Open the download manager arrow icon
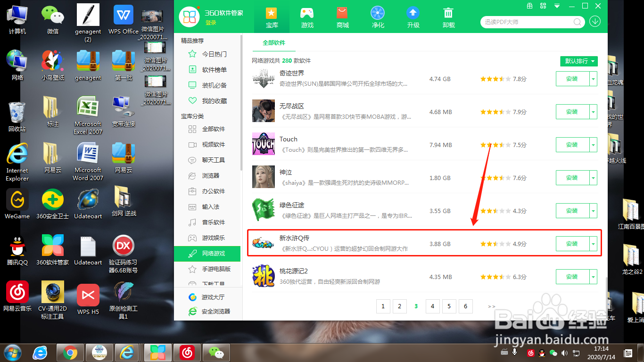This screenshot has width=644, height=362. click(595, 22)
